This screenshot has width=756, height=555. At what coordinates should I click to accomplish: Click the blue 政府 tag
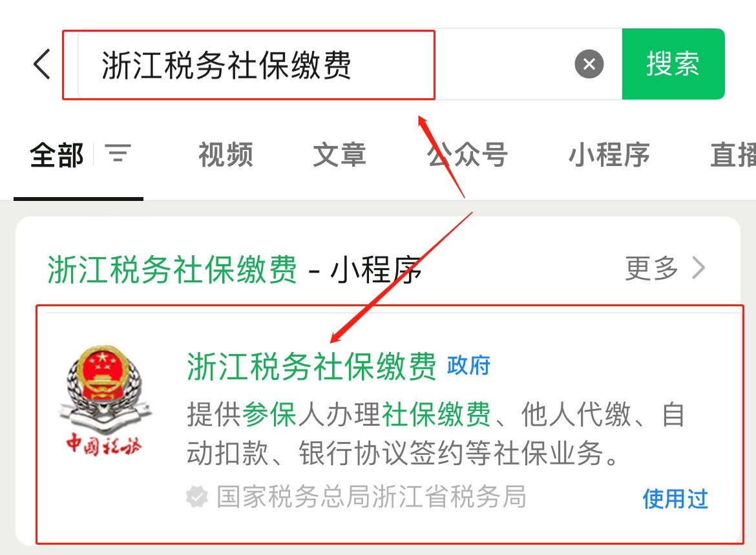pos(468,366)
